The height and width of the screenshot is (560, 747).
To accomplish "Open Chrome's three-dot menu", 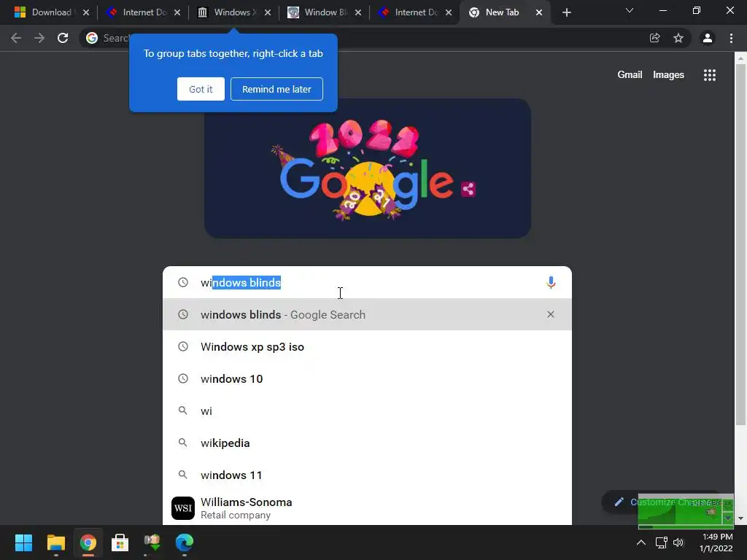I will tap(731, 38).
